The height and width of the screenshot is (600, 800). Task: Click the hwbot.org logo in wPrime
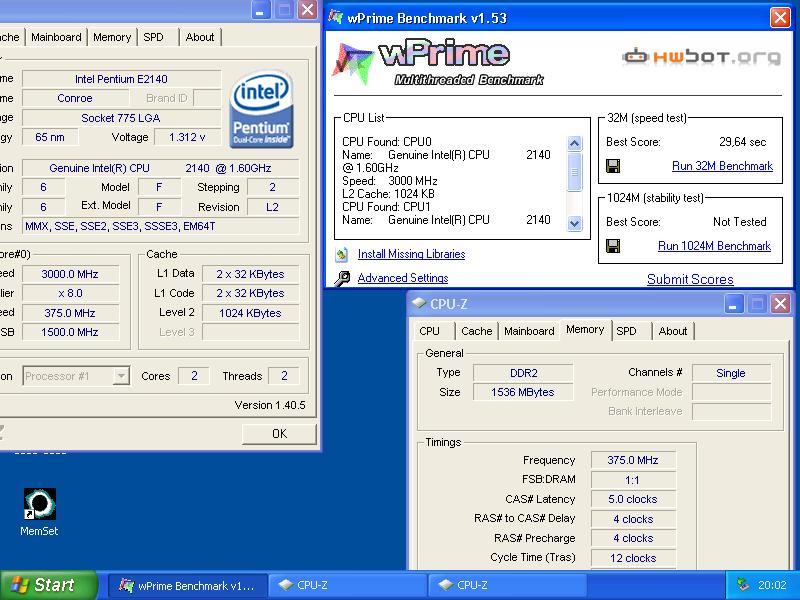[701, 57]
